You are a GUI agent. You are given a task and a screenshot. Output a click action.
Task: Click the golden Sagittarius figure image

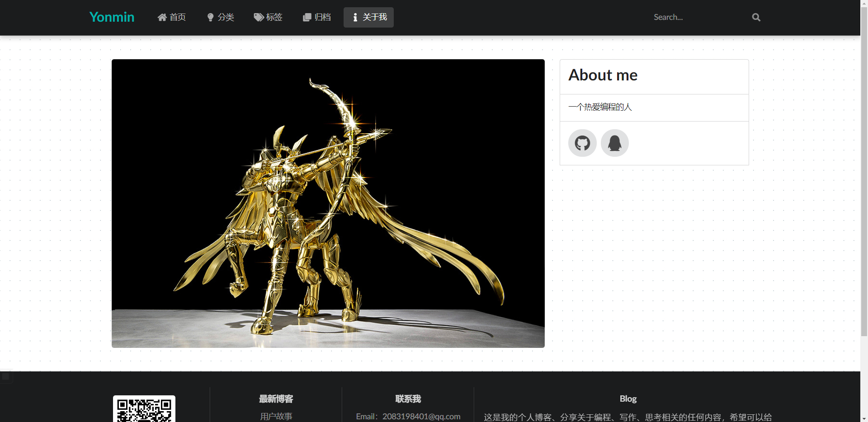pos(328,203)
